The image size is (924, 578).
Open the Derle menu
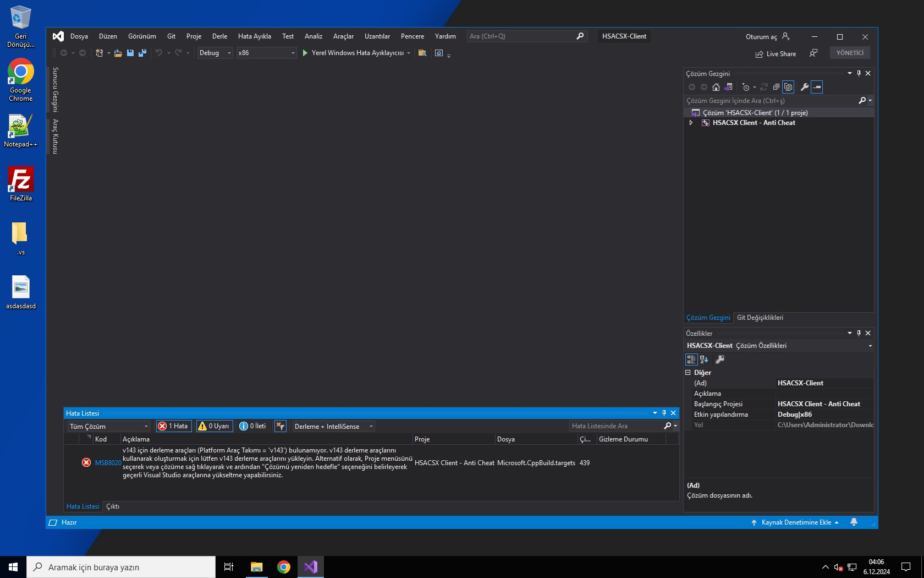219,36
